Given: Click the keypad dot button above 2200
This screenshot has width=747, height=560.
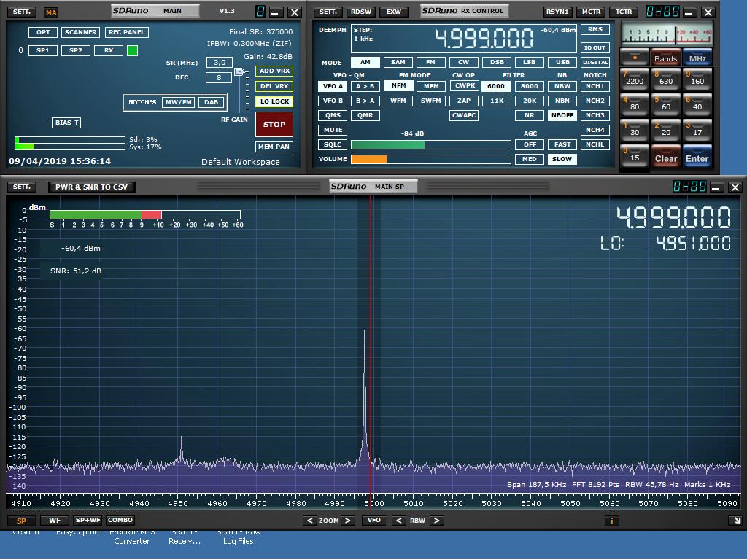Looking at the screenshot, I should point(635,57).
